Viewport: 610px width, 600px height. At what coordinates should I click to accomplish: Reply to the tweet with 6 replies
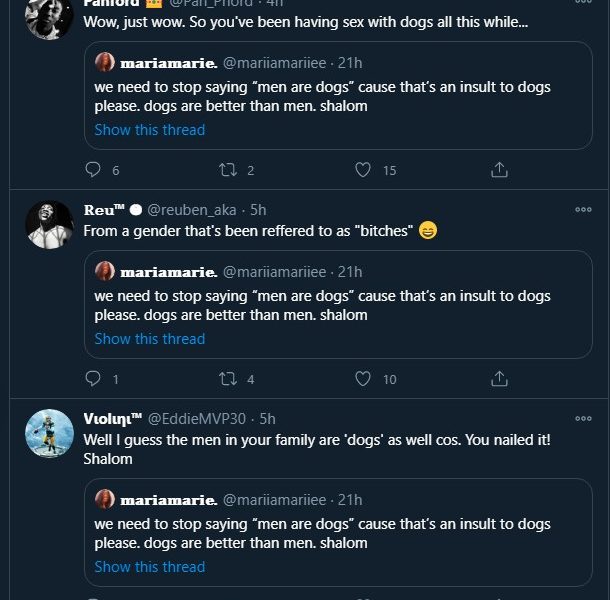coord(94,170)
